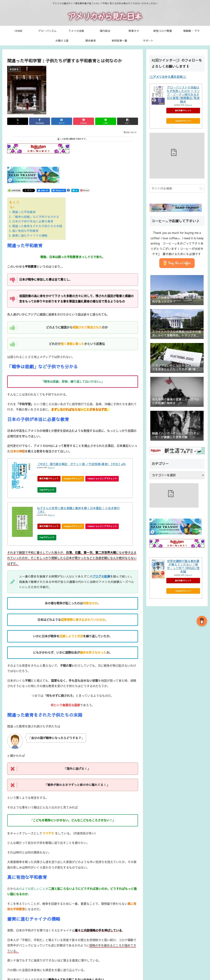Open the 映画「ハンガーゲーム」 article thumbnail
The image size is (210, 980).
pyautogui.click(x=177, y=425)
